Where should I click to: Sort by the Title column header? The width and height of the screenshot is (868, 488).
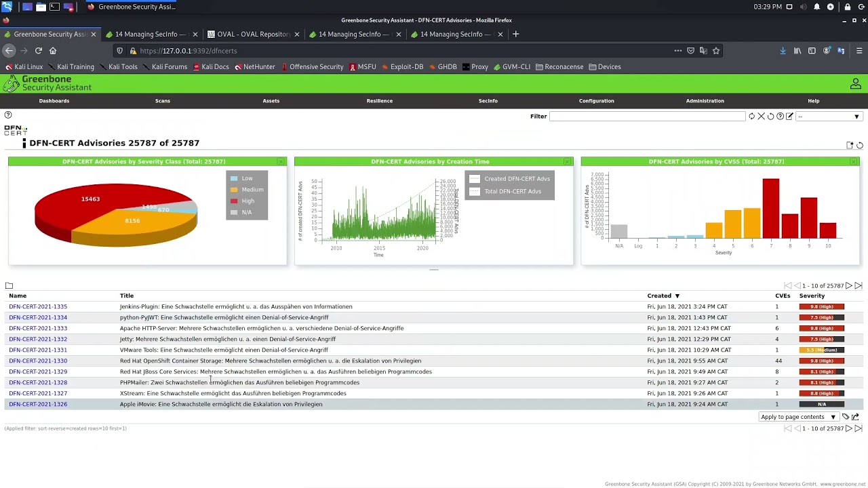127,296
